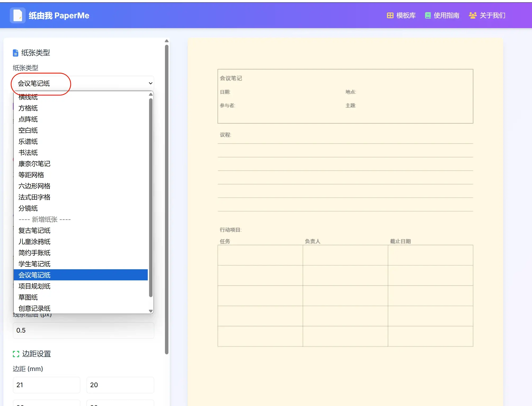Click the About Us people icon
Image resolution: width=532 pixels, height=406 pixels.
pyautogui.click(x=472, y=15)
